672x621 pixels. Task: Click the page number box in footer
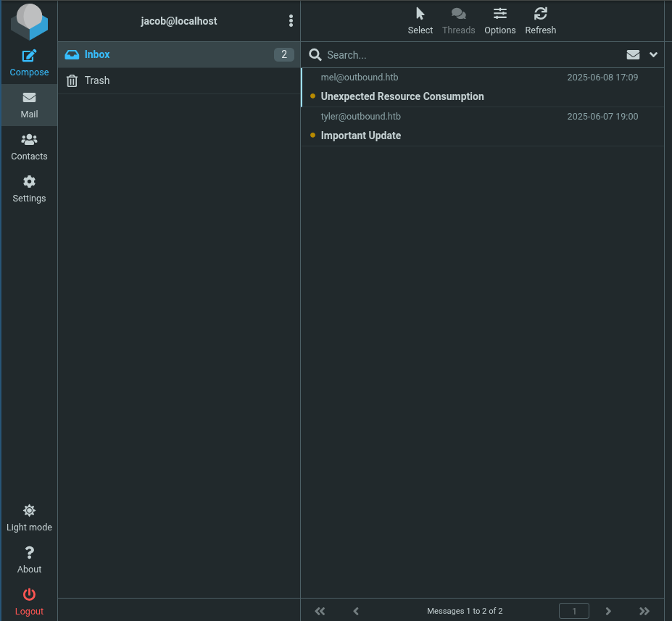click(x=573, y=611)
